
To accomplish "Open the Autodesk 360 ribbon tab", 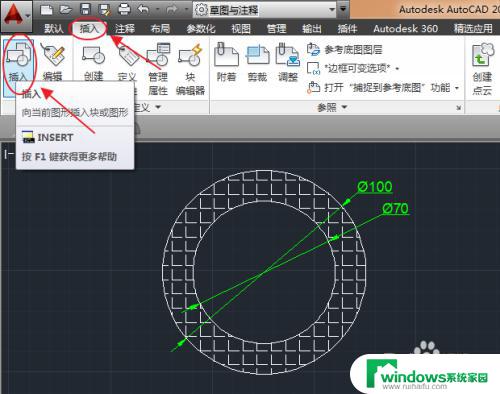I will click(x=405, y=29).
